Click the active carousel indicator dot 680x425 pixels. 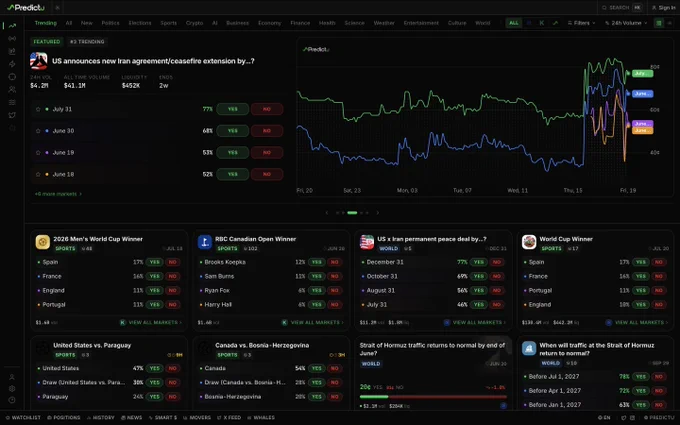tap(352, 213)
